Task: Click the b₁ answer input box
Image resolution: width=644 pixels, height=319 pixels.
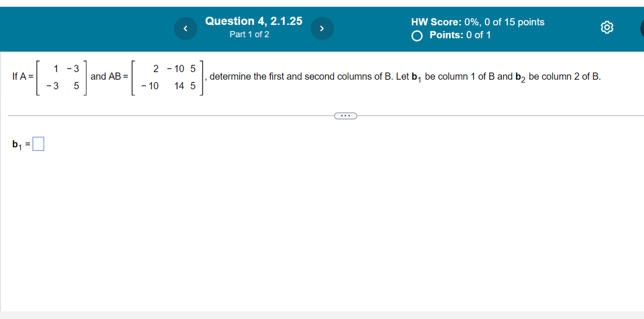Action: tap(38, 143)
